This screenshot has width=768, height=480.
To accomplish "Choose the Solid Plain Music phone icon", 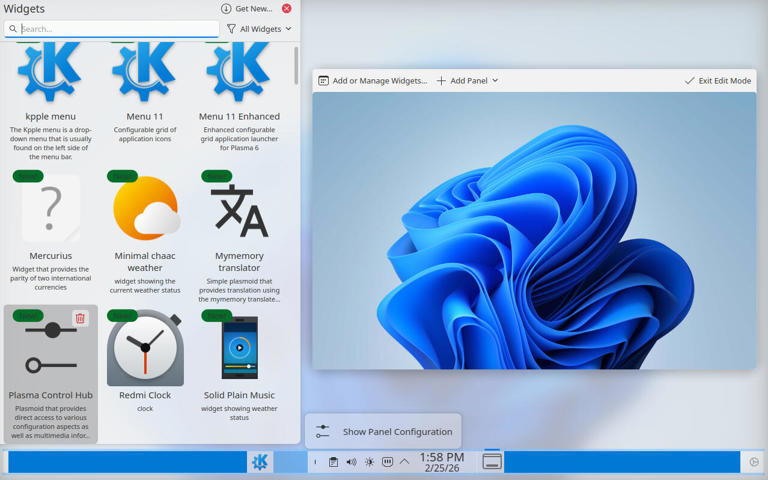I will coord(240,348).
